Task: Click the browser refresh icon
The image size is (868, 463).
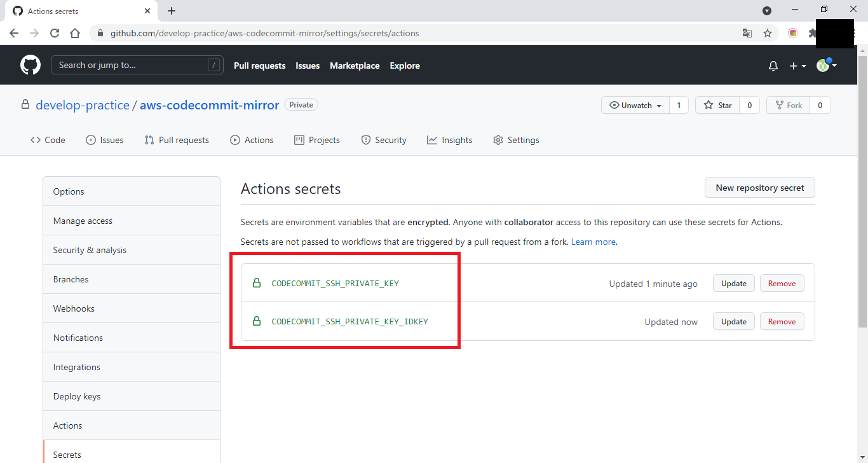Action: pos(54,32)
